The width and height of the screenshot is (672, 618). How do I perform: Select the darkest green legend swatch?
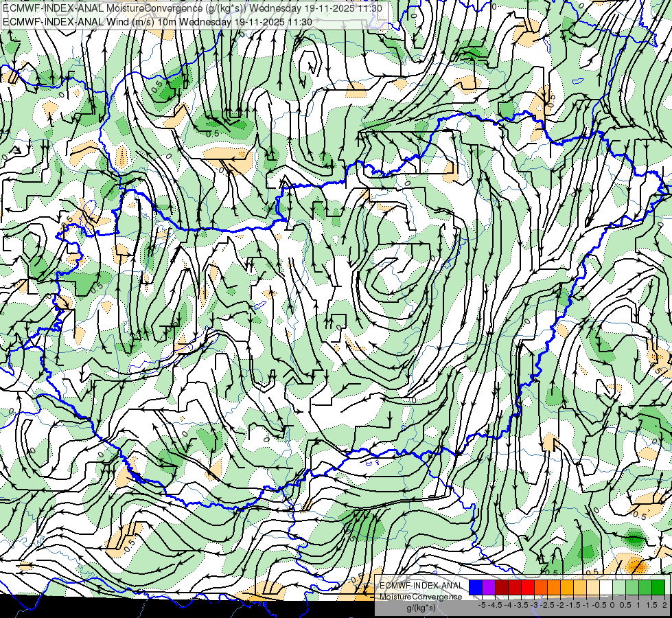(658, 587)
